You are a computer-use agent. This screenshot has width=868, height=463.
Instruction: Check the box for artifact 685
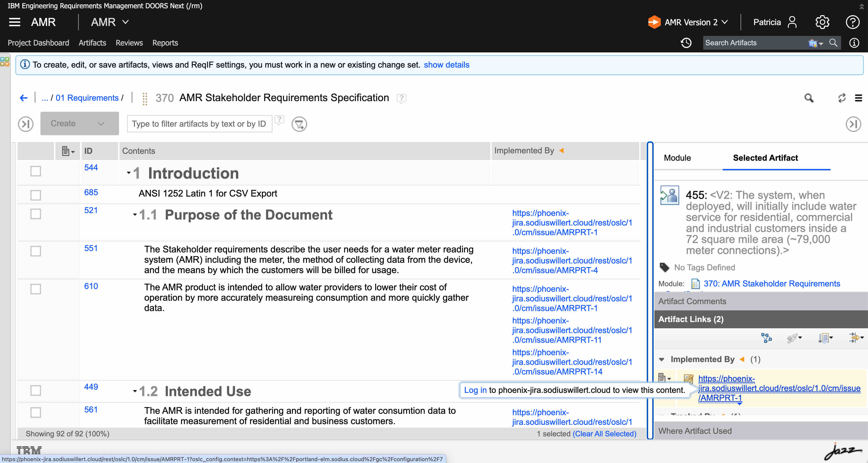36,195
